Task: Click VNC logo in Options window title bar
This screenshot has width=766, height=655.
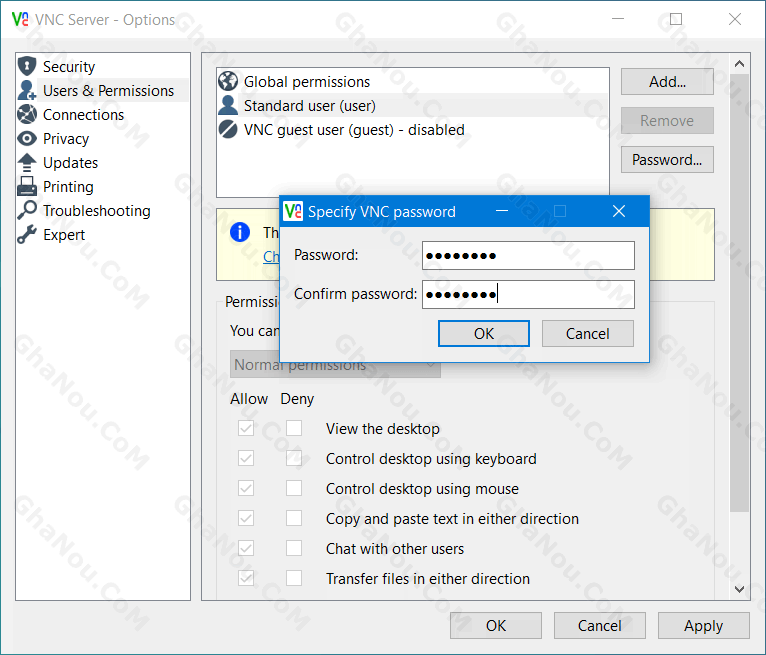Action: click(x=21, y=19)
